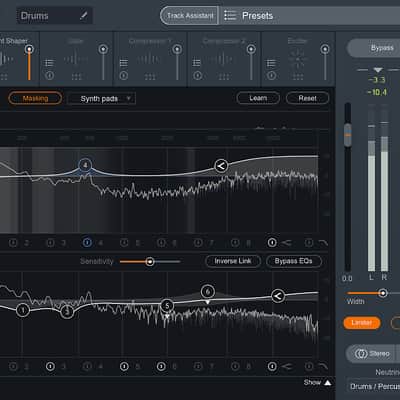400x400 pixels.
Task: Edit the Drums track name with pencil icon
Action: pos(84,16)
